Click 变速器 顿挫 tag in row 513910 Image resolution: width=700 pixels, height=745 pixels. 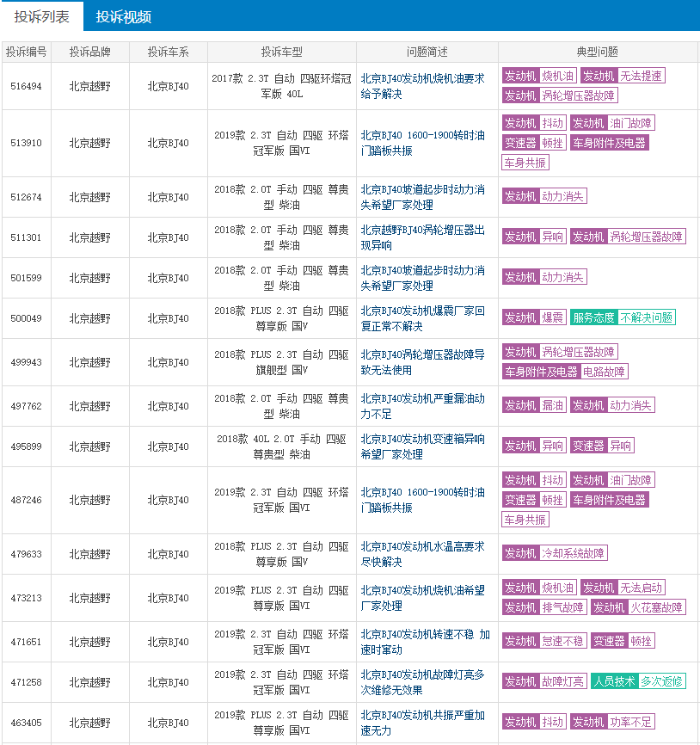pyautogui.click(x=534, y=143)
